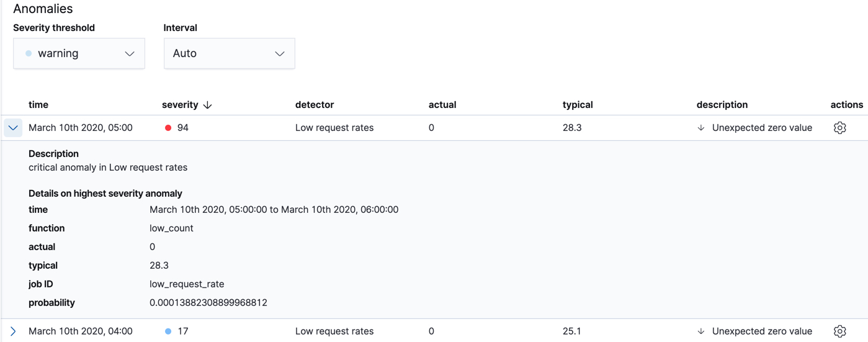
Task: Click Low request rates in 04:00 row
Action: pyautogui.click(x=334, y=331)
